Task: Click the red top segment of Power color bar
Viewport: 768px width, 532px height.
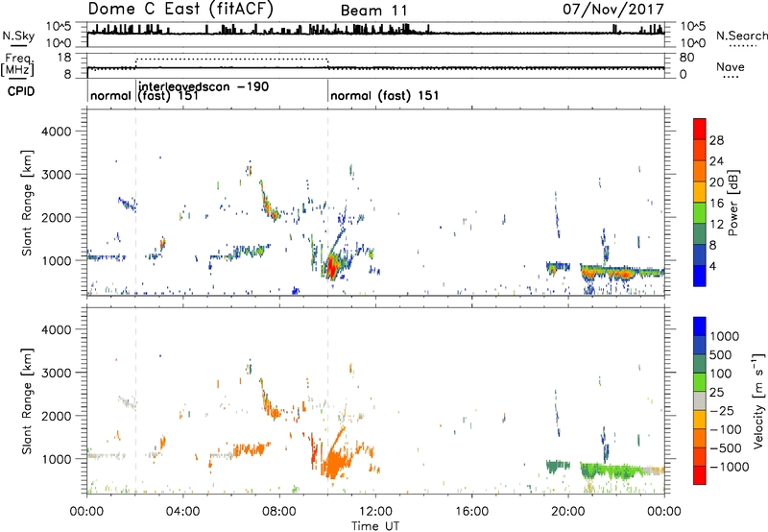Action: (x=700, y=130)
